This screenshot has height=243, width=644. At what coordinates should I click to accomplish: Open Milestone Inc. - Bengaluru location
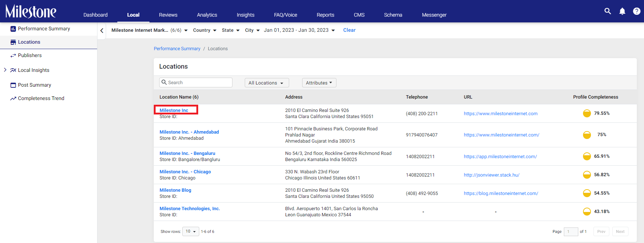[x=187, y=153]
